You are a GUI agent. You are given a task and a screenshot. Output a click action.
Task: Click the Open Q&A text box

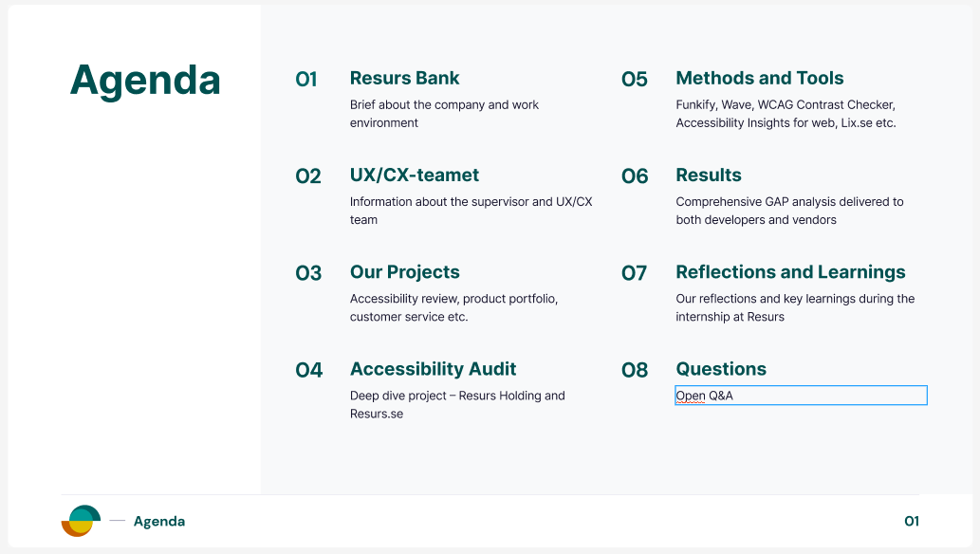click(800, 396)
